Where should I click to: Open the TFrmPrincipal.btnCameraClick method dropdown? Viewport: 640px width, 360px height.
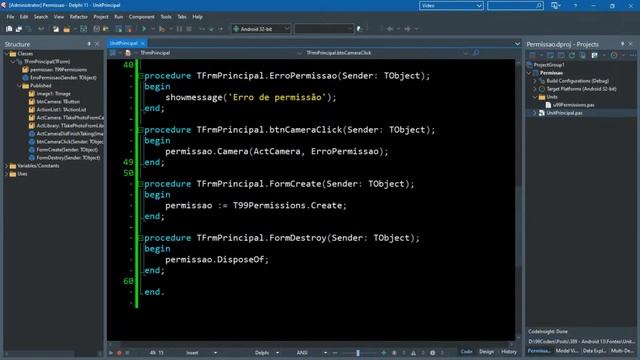click(x=465, y=53)
